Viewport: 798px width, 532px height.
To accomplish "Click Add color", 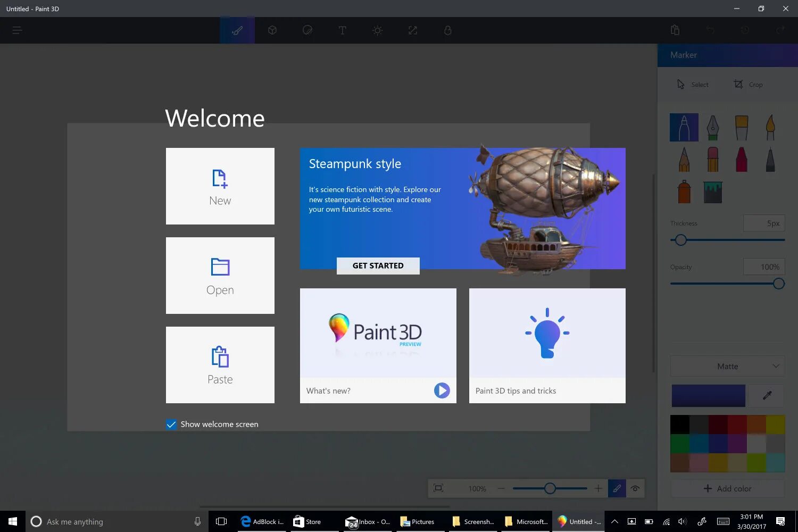I will coord(727,488).
